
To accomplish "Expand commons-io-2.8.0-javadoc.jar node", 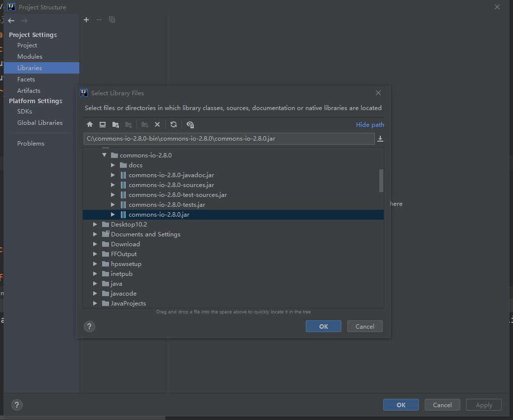I will 113,175.
